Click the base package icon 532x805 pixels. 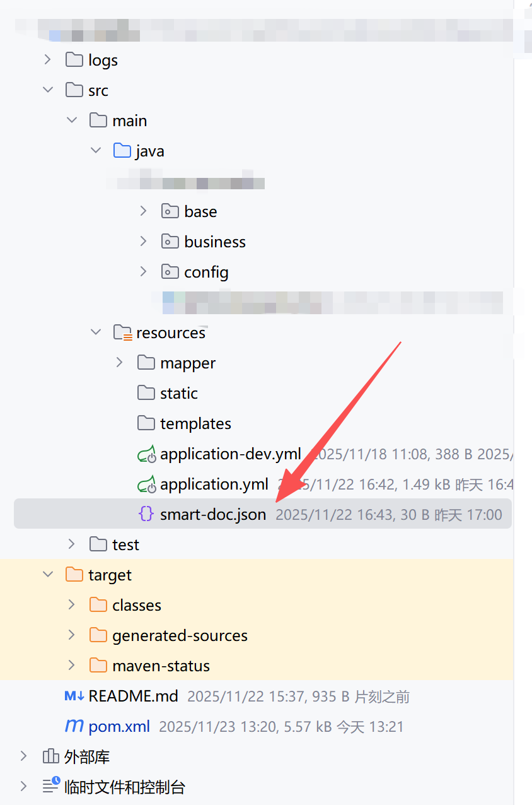170,211
